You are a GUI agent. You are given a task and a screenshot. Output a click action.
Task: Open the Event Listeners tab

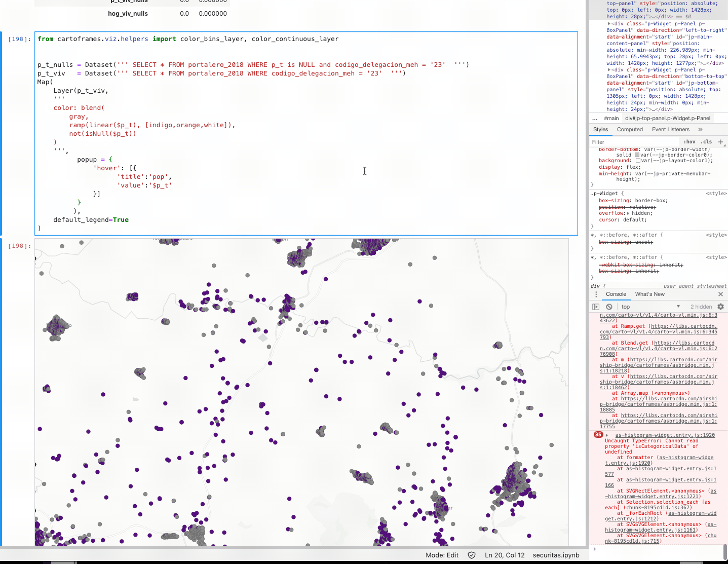(671, 130)
